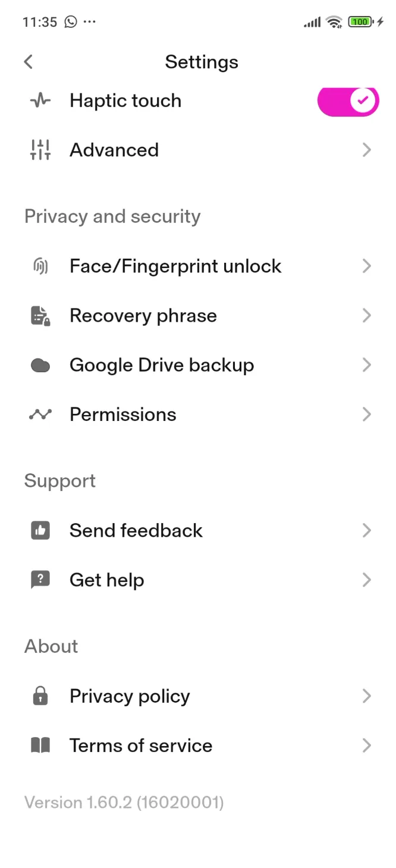Viewport: 396px width, 868px height.
Task: Select the Advanced sliders icon
Action: pos(40,150)
